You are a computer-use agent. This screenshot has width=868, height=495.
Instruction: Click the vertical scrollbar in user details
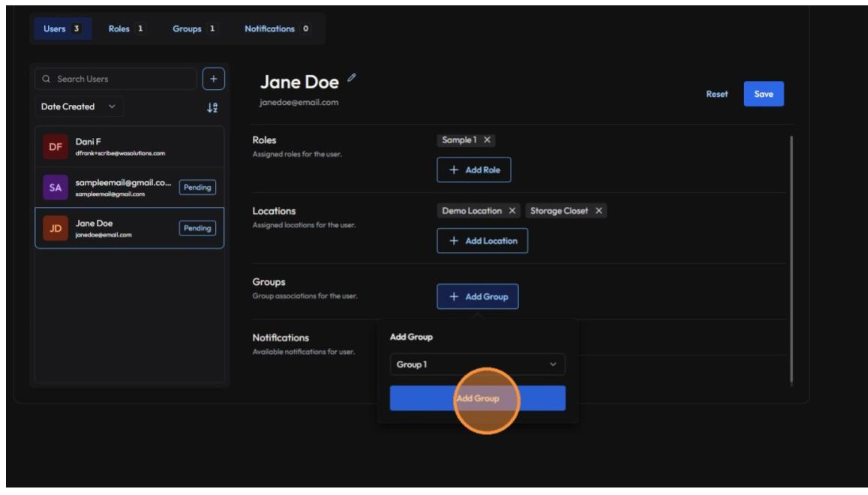click(x=791, y=260)
